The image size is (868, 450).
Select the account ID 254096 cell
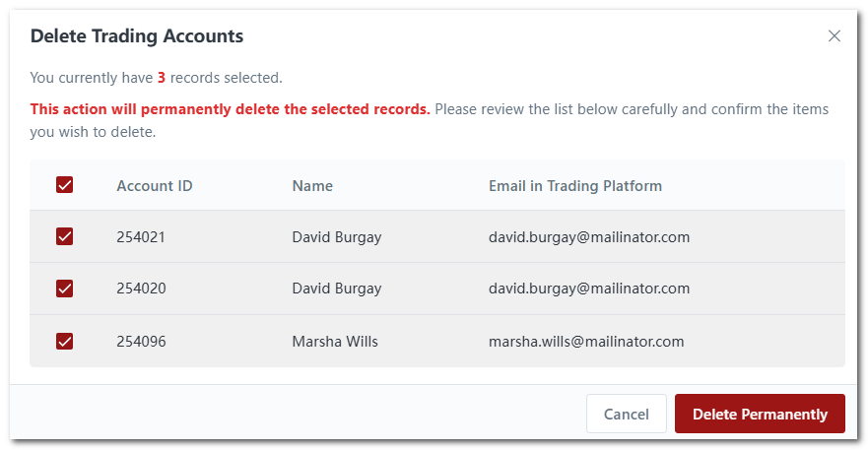pos(141,341)
